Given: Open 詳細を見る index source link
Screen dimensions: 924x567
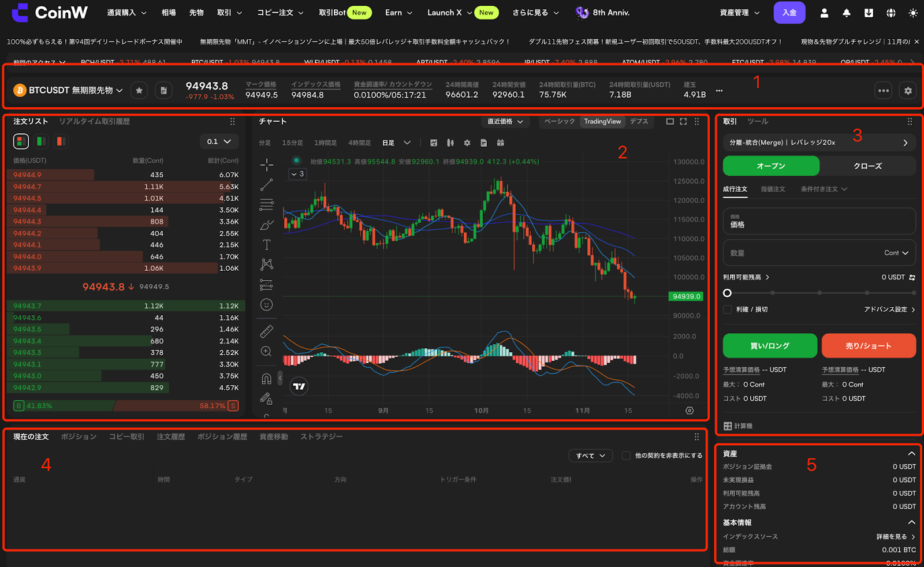Looking at the screenshot, I should pos(896,537).
